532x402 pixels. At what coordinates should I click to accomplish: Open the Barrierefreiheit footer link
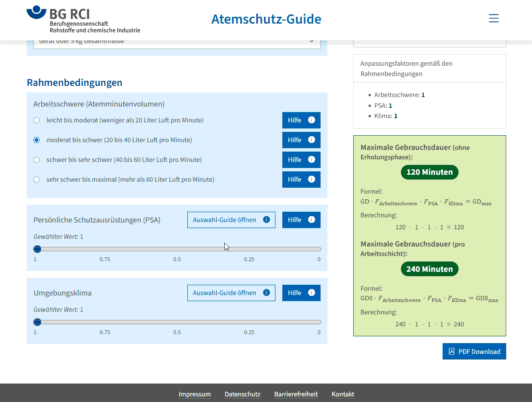tap(296, 394)
